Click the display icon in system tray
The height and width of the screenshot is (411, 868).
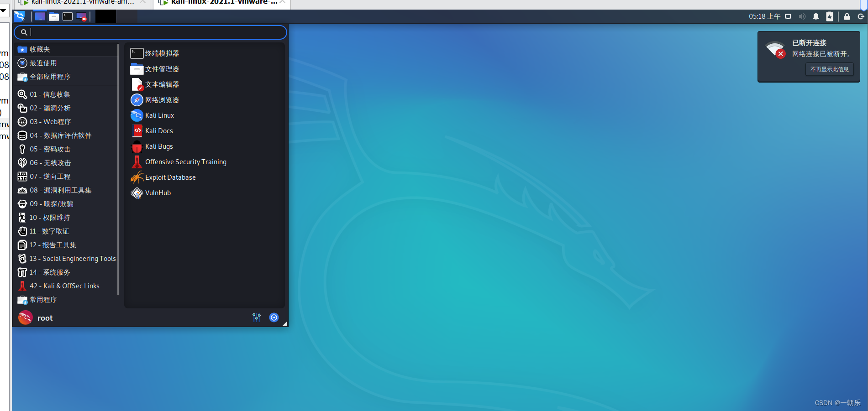point(788,16)
